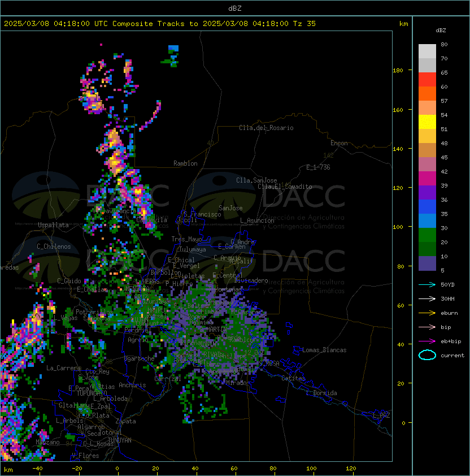470x476 pixels.
Task: Click the cyan 50YD arrow legend icon
Action: (427, 284)
